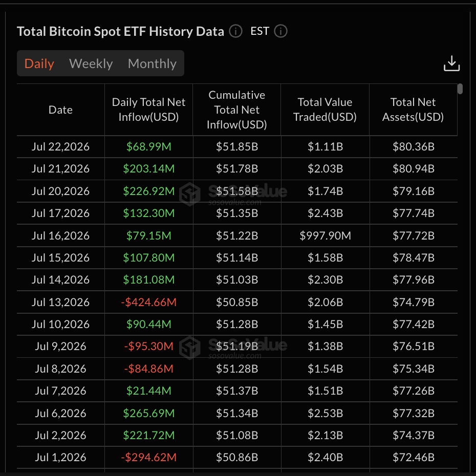
Task: Click the table's vertical scrollbar thumb
Action: click(460, 89)
